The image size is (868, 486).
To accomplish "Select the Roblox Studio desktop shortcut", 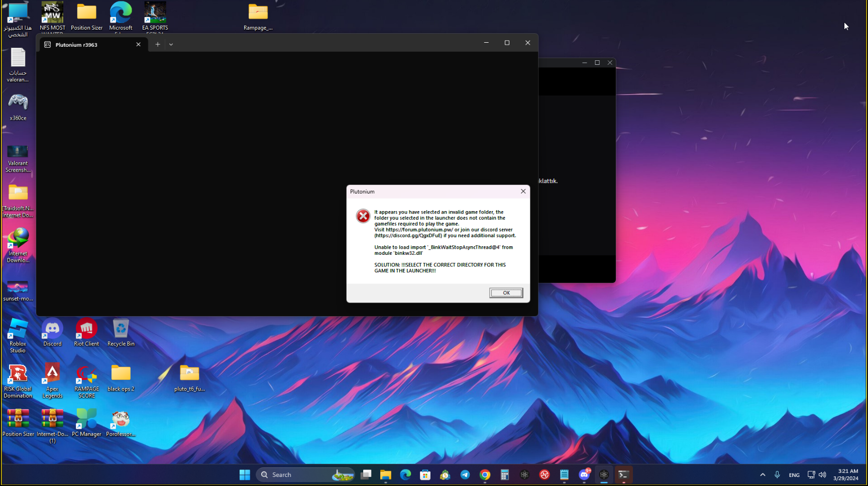I will pos(18,336).
